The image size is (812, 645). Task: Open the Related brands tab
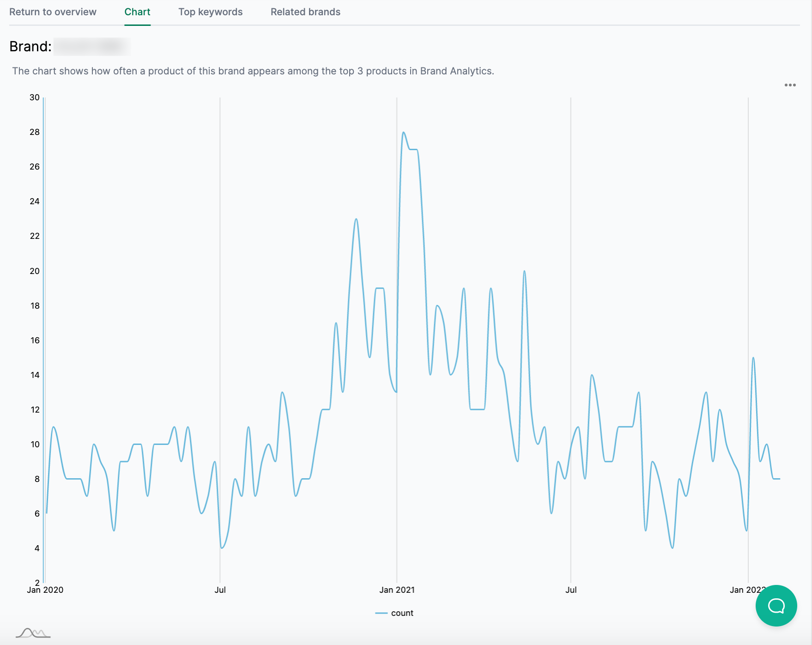(305, 12)
